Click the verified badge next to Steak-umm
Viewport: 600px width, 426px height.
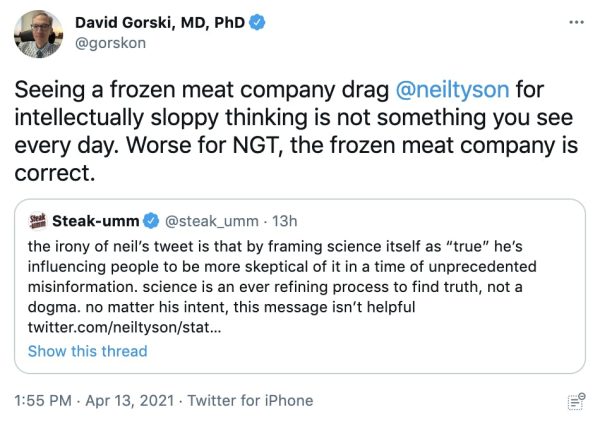coord(149,220)
